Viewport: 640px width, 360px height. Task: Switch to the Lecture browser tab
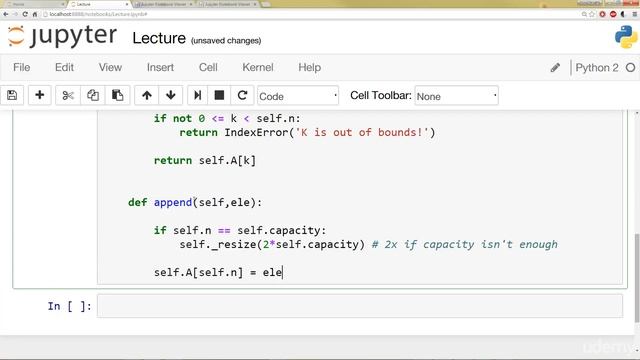click(x=99, y=4)
